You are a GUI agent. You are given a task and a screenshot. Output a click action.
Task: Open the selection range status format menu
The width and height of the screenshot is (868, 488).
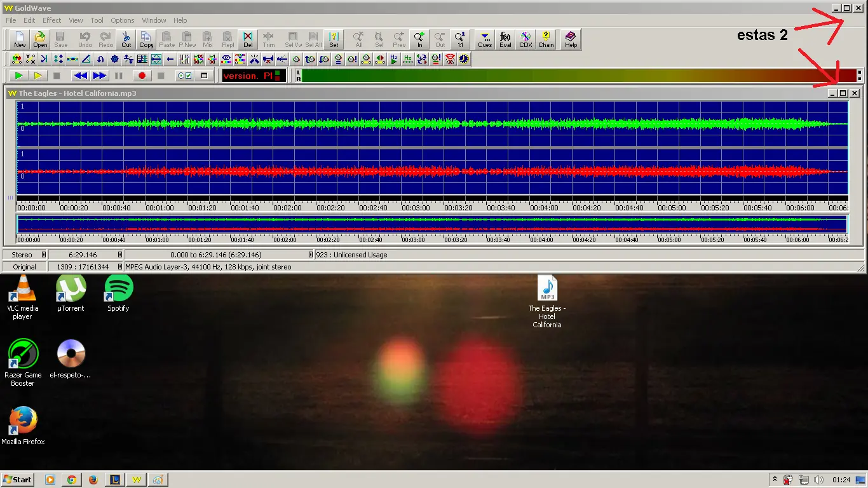coord(310,255)
